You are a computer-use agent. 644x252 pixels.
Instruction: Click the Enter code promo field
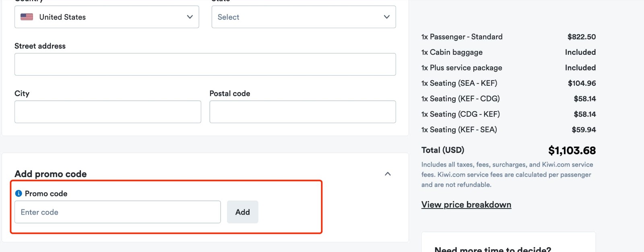point(118,212)
